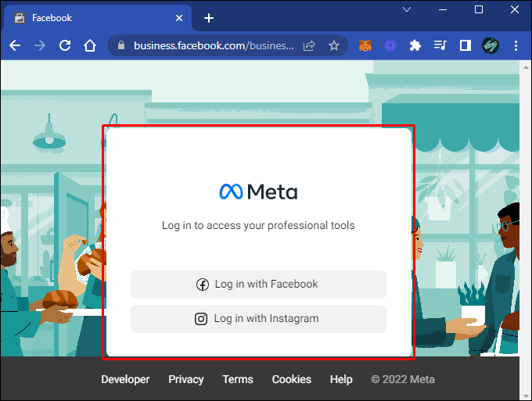Open the Chrome three-dot menu
Screen dimensions: 532x401
click(516, 45)
